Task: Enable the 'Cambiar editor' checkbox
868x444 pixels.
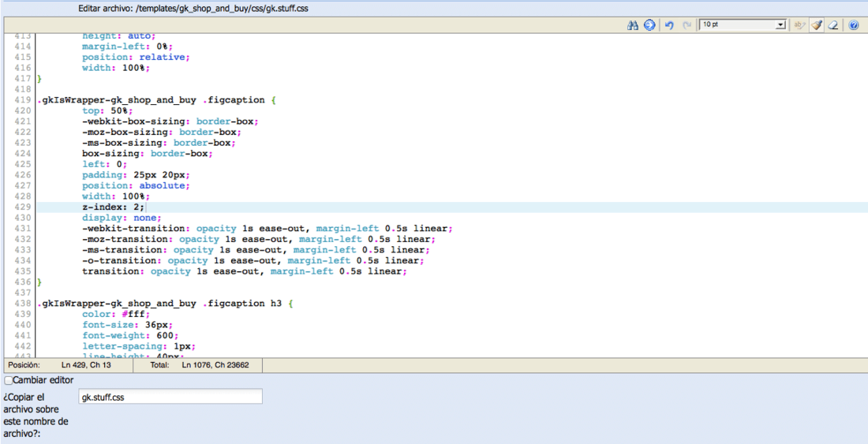Action: tap(8, 380)
